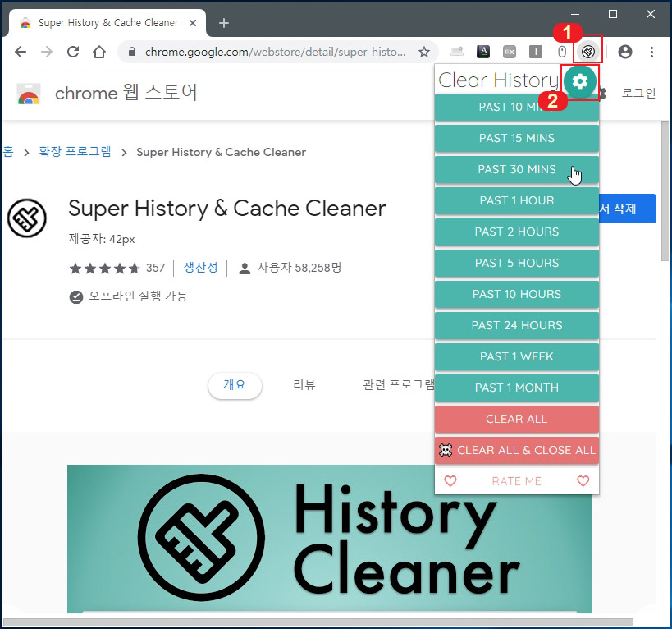Clear history for PAST 30 MINS

[x=516, y=169]
